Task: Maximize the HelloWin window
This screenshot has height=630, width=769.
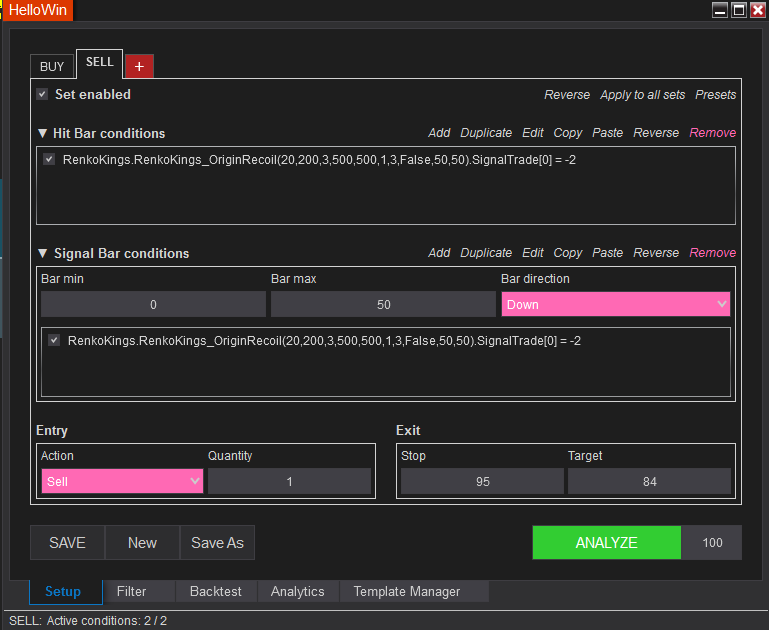Action: click(739, 10)
